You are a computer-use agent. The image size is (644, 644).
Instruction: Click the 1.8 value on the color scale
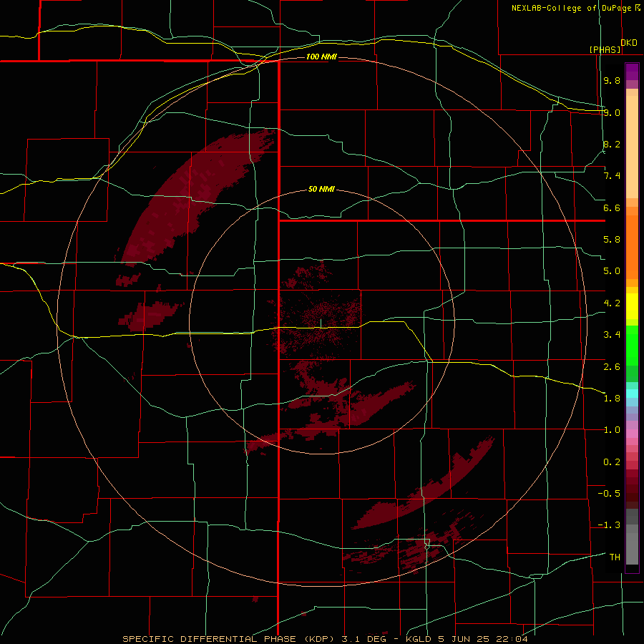pyautogui.click(x=612, y=399)
